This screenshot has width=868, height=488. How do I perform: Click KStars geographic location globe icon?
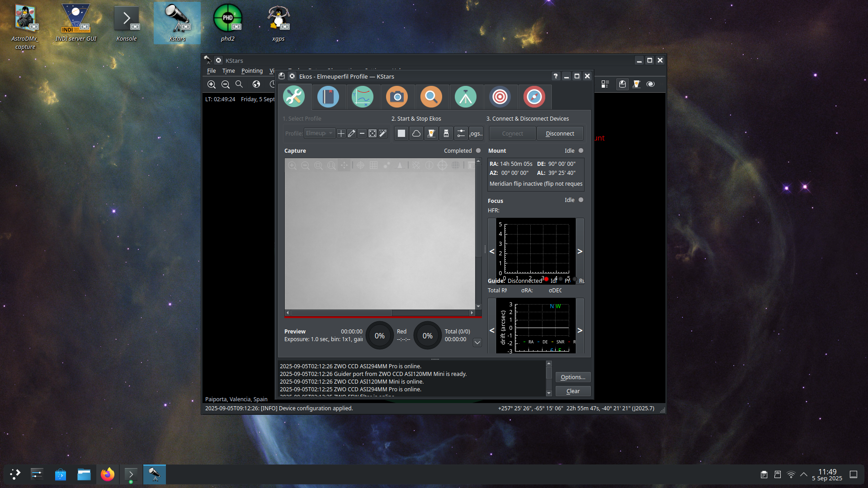click(256, 84)
